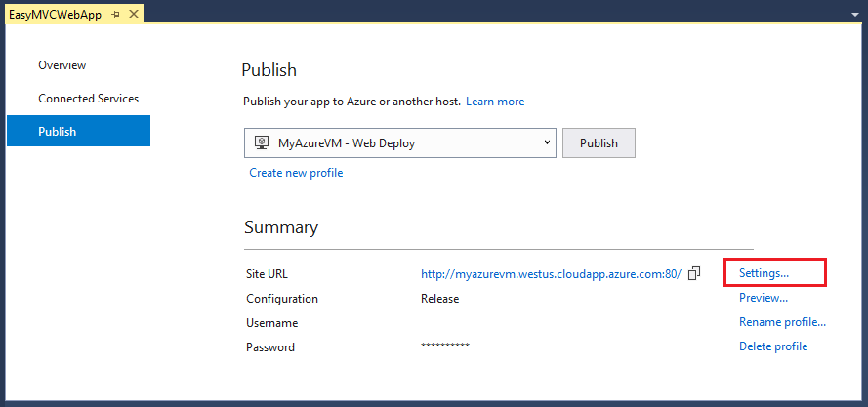Click the Web Deploy server icon in dropdown

[x=262, y=142]
